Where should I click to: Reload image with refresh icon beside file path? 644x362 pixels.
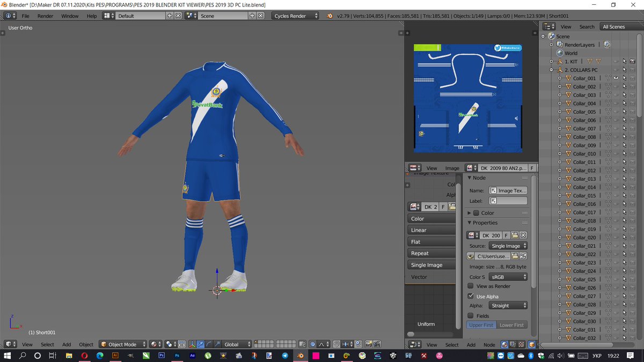(523, 256)
